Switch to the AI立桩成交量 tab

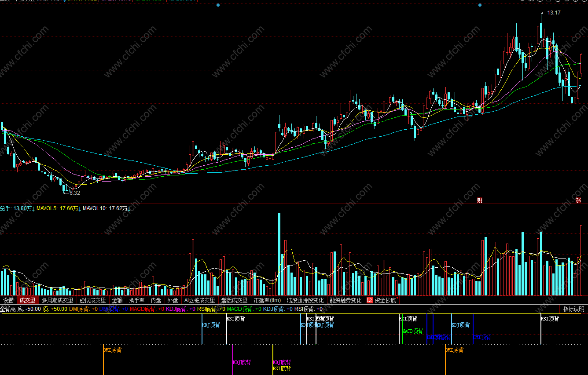(199, 301)
